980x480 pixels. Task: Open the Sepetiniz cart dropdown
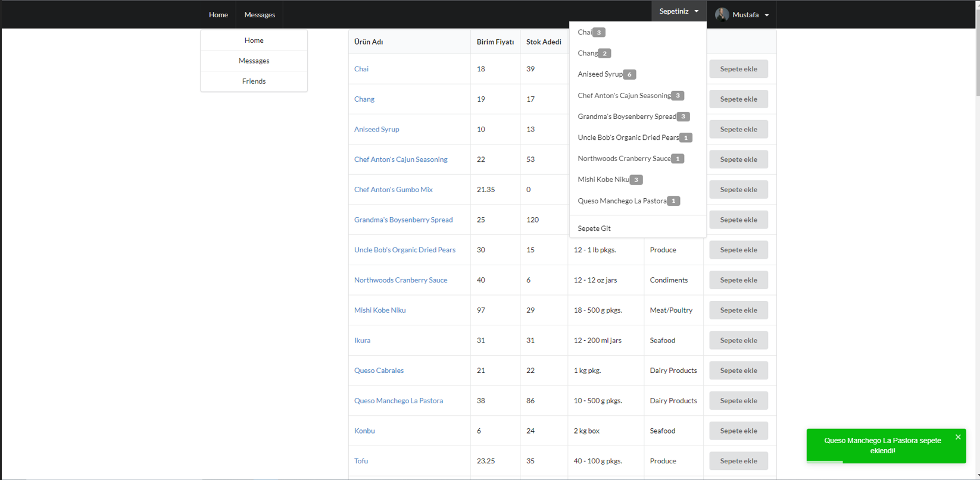pos(679,11)
